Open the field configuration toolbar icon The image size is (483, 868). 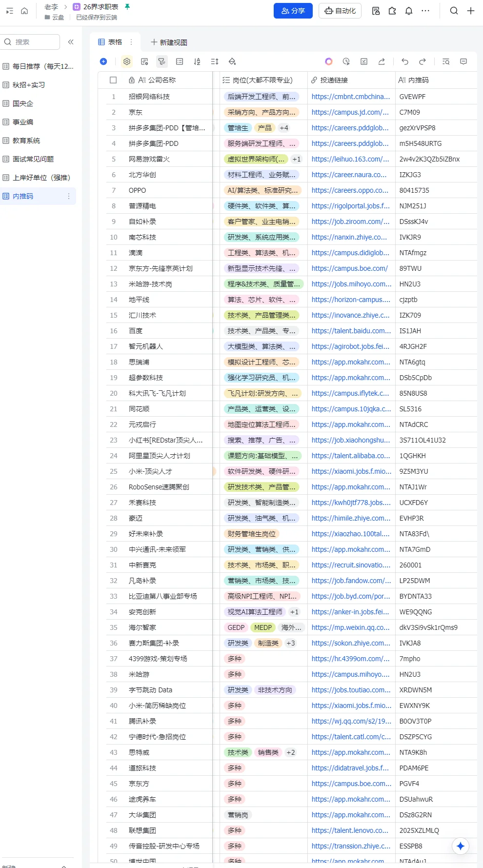click(x=144, y=61)
